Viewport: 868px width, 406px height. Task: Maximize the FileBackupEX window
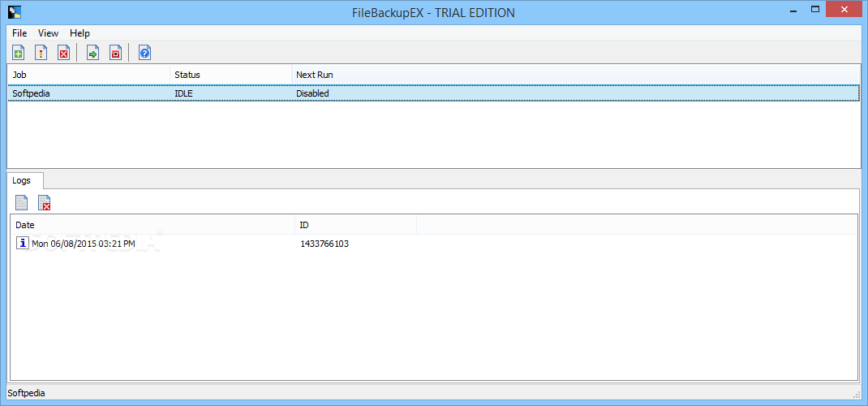pyautogui.click(x=814, y=10)
